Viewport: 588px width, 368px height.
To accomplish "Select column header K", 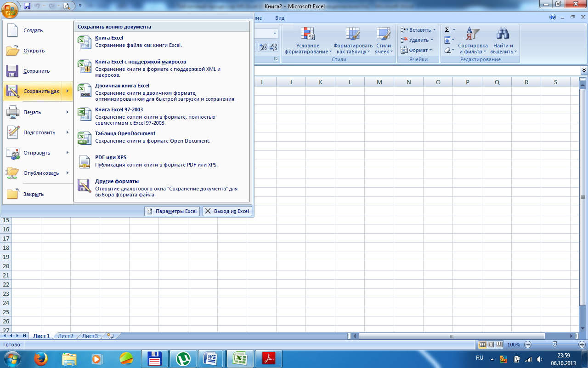I will pyautogui.click(x=320, y=82).
